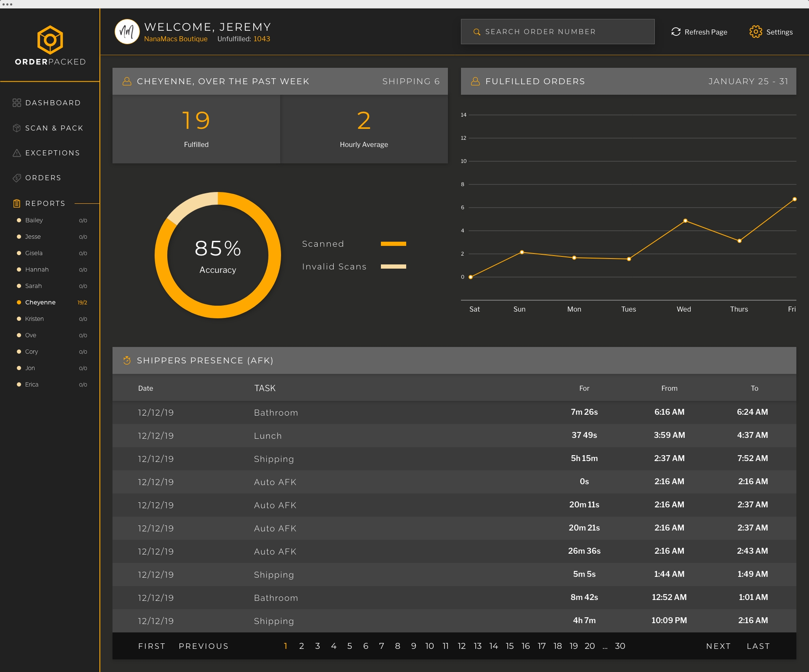Open Kristen's report from sidebar
Screen dimensions: 809x672
(35, 319)
